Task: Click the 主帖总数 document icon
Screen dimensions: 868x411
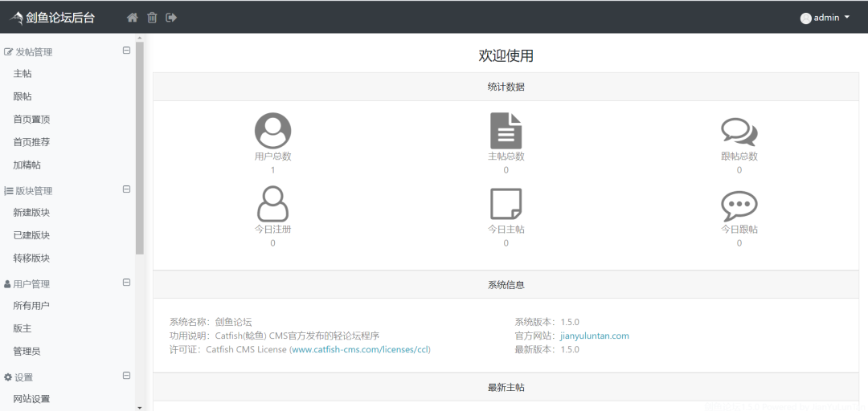Action: (506, 131)
